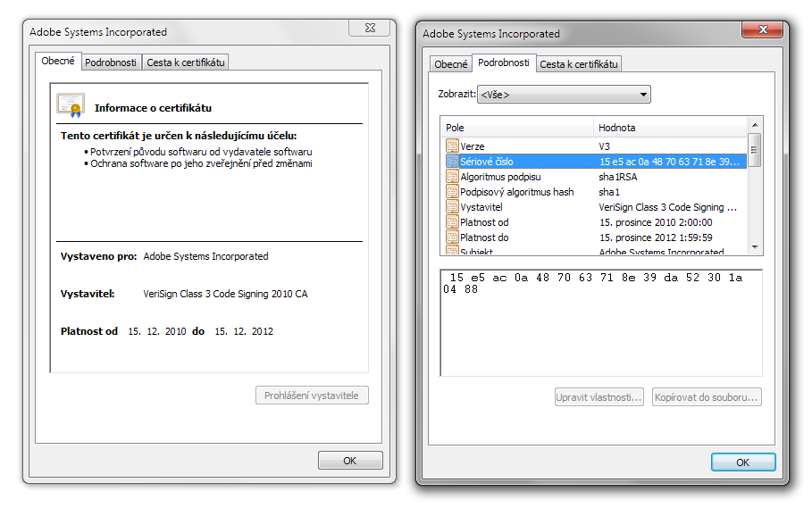Select the Podpisový algoritmus hash row

(596, 191)
